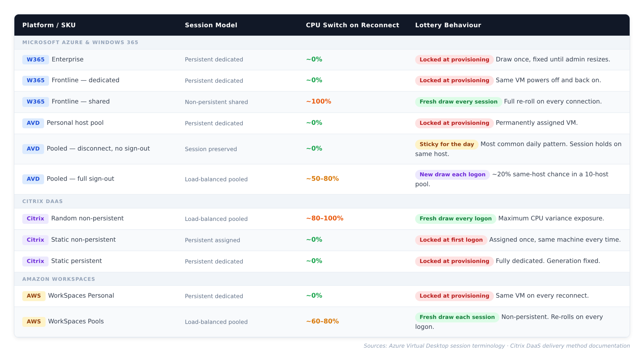The image size is (644, 363).
Task: Click the Fresh draw every session tag
Action: [x=458, y=102]
